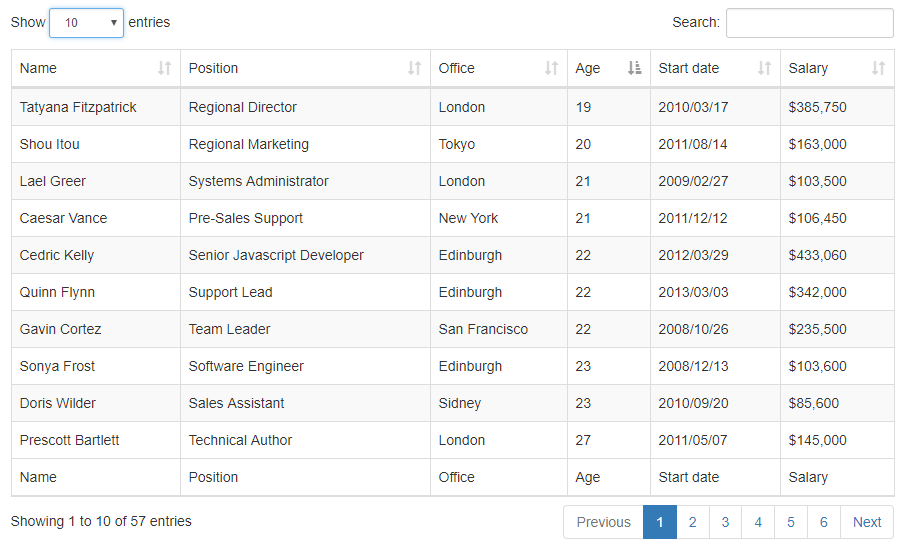
Task: Click the Office column sort icon
Action: pos(551,68)
